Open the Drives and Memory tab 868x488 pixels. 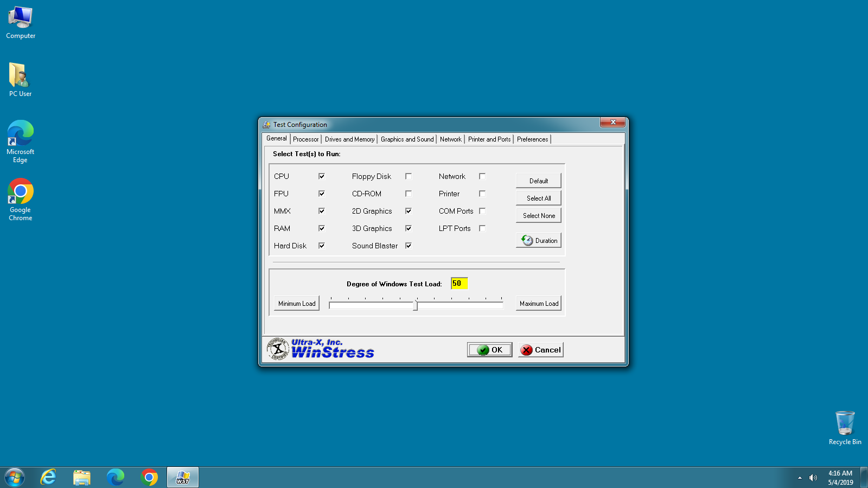click(x=349, y=139)
